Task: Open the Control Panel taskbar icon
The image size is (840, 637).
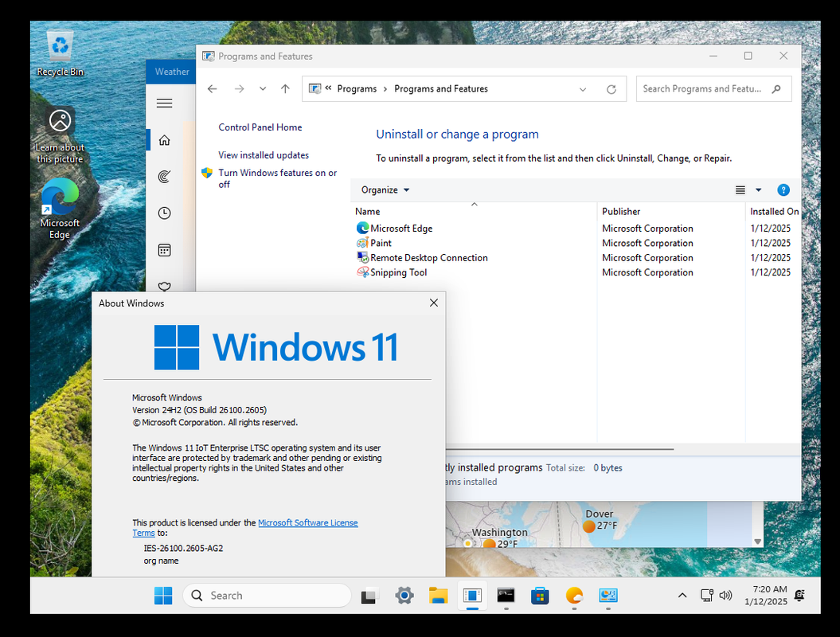Action: (x=608, y=596)
